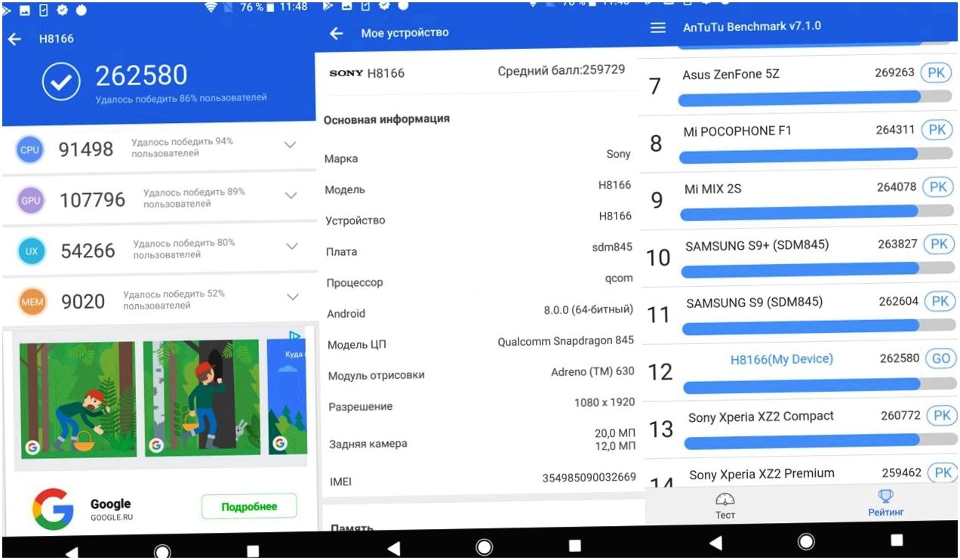This screenshot has height=560, width=960.
Task: Tap Android back button on the right screen
Action: pyautogui.click(x=715, y=542)
